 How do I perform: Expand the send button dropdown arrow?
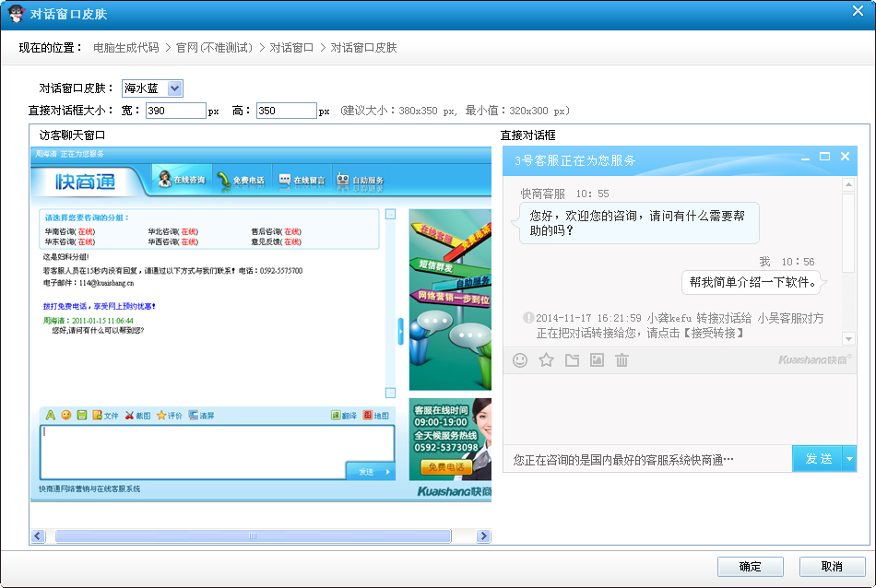[849, 459]
